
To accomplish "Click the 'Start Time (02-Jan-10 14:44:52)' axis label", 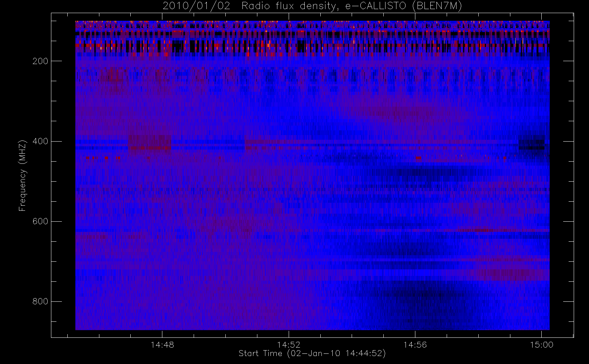I will [312, 353].
